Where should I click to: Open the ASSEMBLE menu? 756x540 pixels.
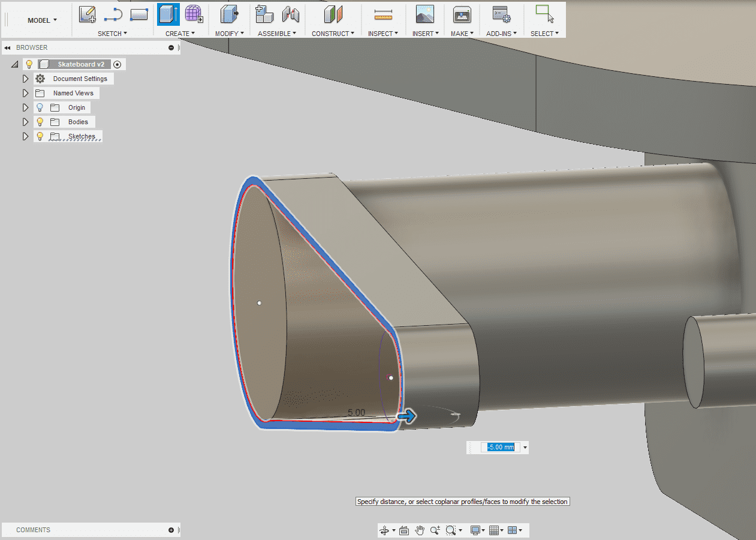click(277, 34)
